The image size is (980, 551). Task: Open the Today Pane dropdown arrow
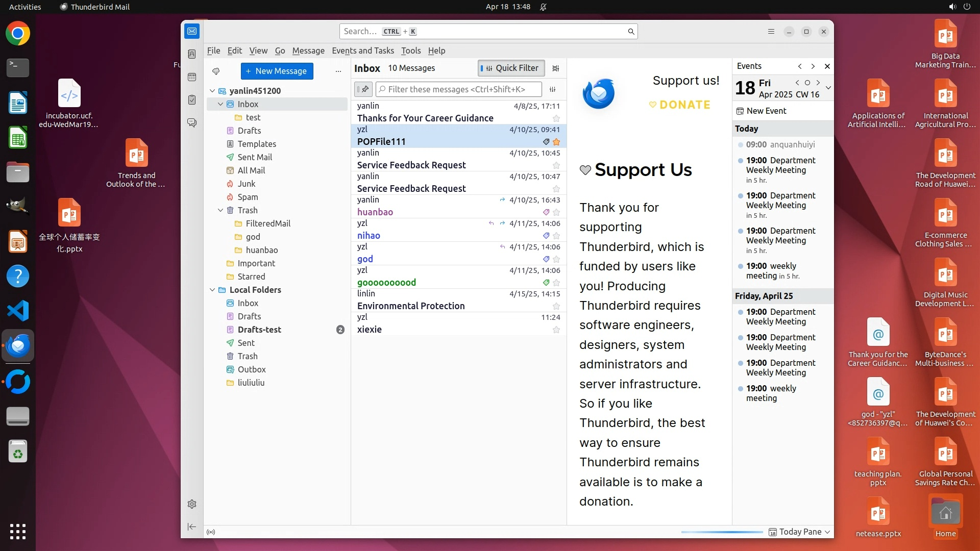827,532
